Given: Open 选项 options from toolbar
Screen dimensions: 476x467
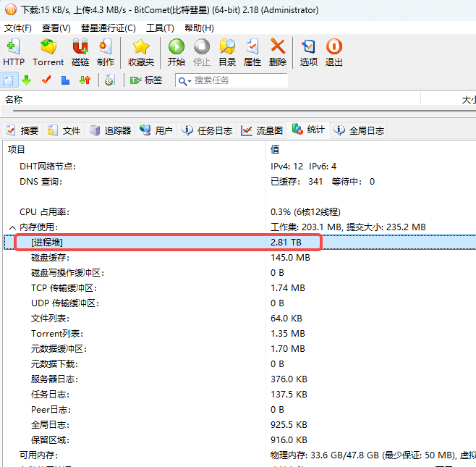Looking at the screenshot, I should pyautogui.click(x=309, y=52).
